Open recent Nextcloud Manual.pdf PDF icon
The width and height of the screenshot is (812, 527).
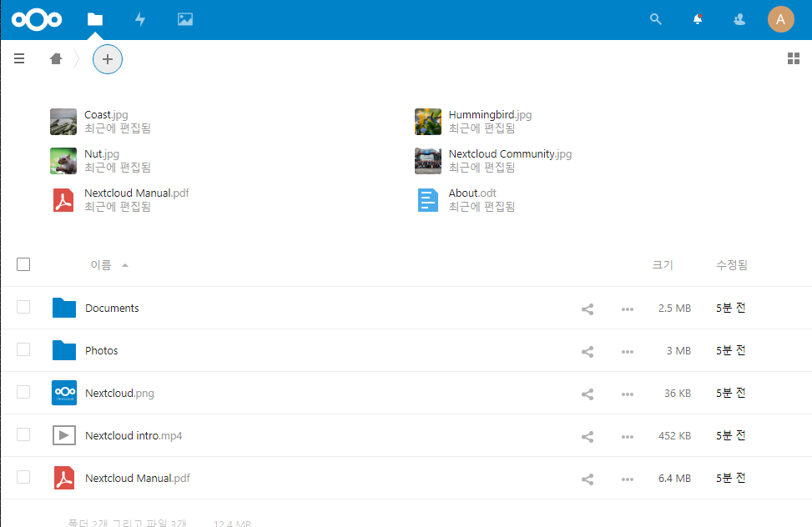(x=63, y=200)
